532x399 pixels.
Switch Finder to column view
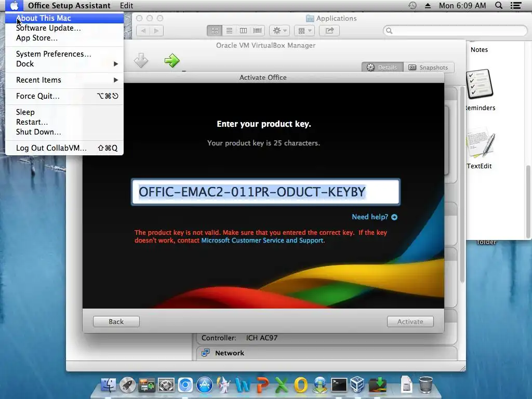[x=243, y=31]
